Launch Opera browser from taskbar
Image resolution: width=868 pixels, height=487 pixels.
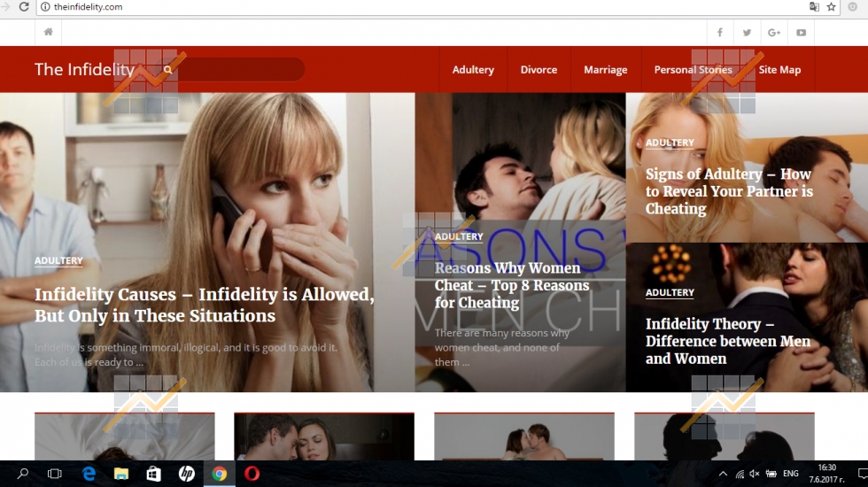click(252, 474)
